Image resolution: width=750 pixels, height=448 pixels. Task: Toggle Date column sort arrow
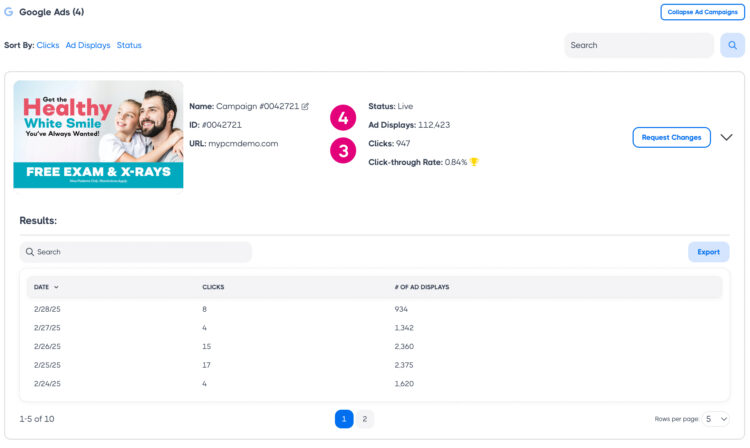point(56,287)
